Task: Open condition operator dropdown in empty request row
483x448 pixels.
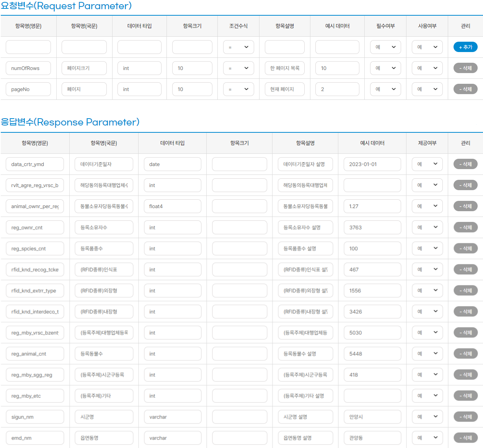Action: [238, 47]
